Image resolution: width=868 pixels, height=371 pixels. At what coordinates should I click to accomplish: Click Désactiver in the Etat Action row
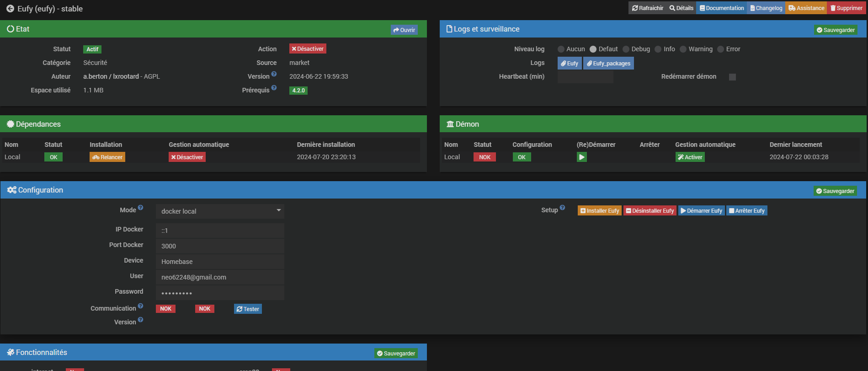point(308,49)
